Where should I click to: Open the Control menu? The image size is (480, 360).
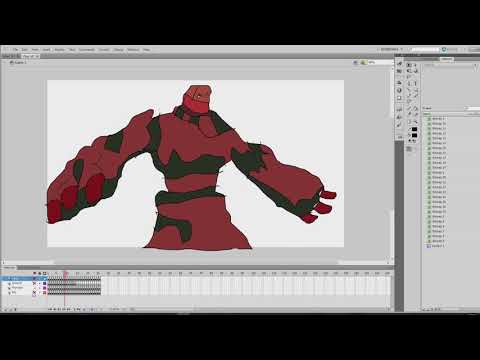pos(104,49)
